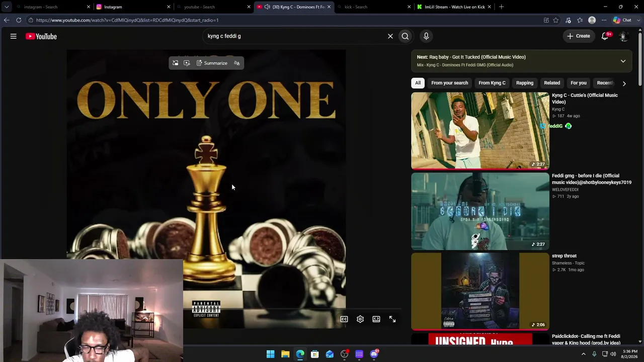Reload the current page
Screen dimensions: 644x362
(x=19, y=20)
